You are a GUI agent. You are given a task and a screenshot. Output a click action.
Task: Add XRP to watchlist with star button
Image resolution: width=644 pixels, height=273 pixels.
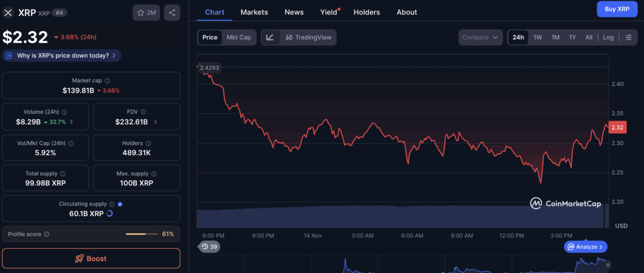click(146, 12)
